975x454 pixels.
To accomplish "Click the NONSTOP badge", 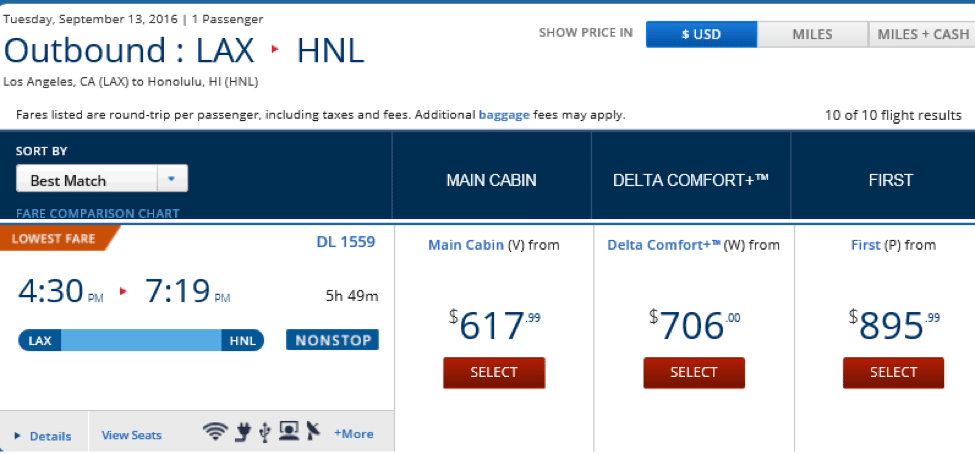I will (x=333, y=340).
